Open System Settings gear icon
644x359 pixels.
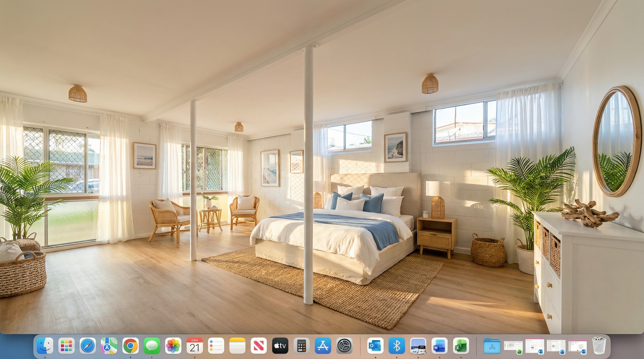344,346
